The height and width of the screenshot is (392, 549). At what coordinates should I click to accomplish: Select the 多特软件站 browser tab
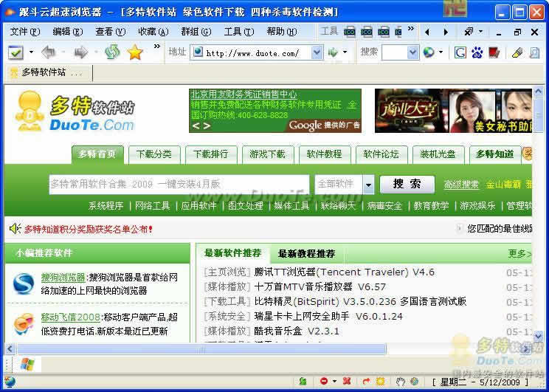point(48,73)
